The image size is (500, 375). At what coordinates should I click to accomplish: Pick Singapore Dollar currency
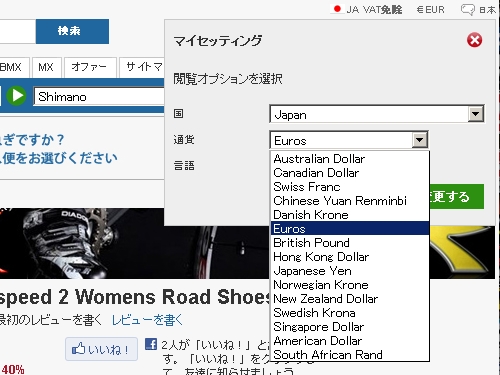tap(350, 327)
